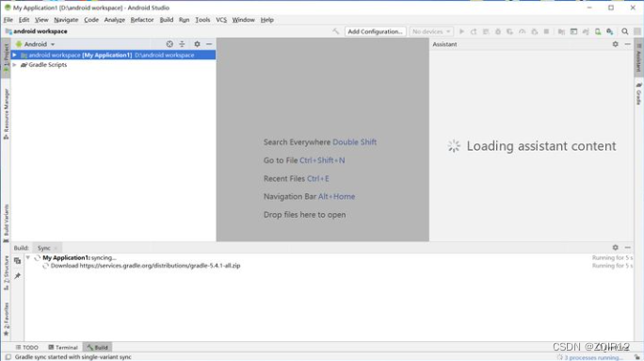644x361 pixels.
Task: Open the Build menu
Action: [x=167, y=20]
